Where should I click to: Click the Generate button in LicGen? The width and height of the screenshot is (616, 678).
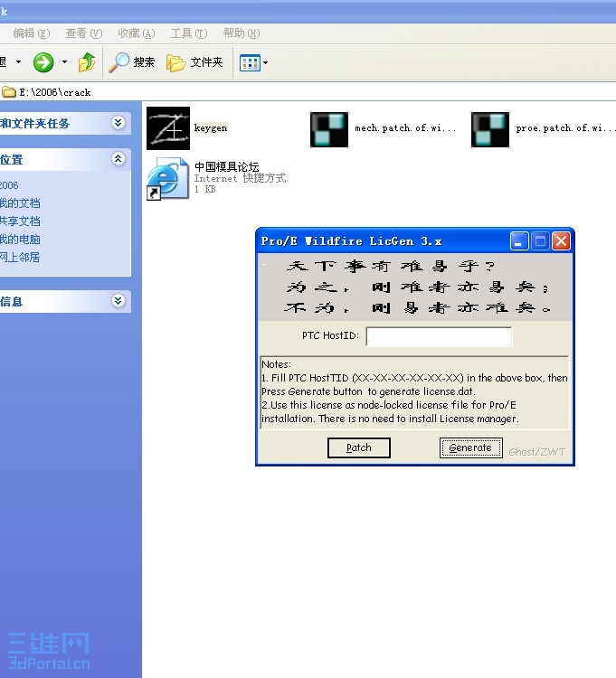click(x=470, y=447)
